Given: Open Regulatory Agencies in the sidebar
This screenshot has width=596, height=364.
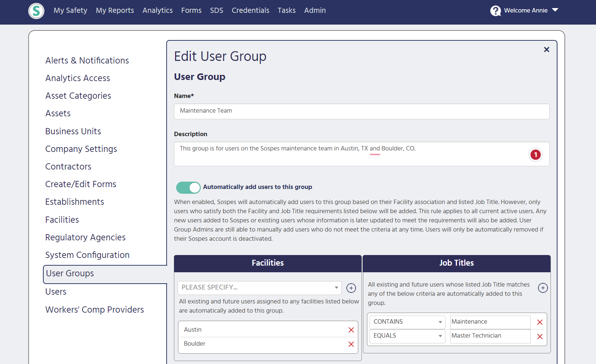Looking at the screenshot, I should pos(86,237).
